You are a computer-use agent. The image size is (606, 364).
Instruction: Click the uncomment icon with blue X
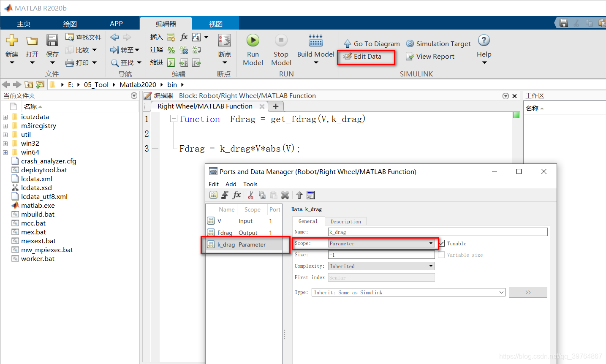click(x=184, y=50)
